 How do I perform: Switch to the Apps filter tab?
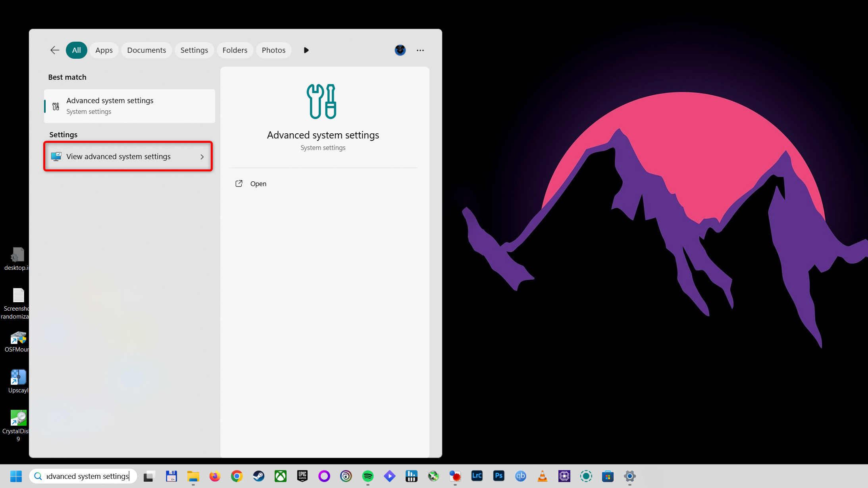tap(104, 50)
